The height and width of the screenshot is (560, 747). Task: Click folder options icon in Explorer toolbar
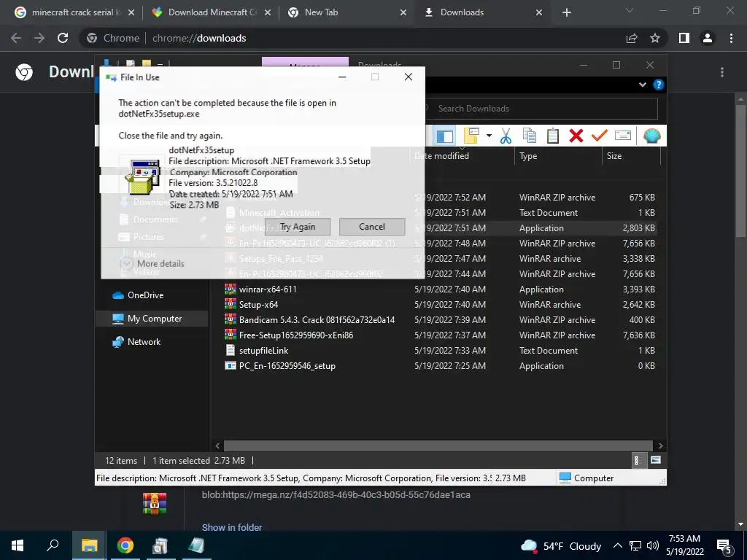click(472, 136)
